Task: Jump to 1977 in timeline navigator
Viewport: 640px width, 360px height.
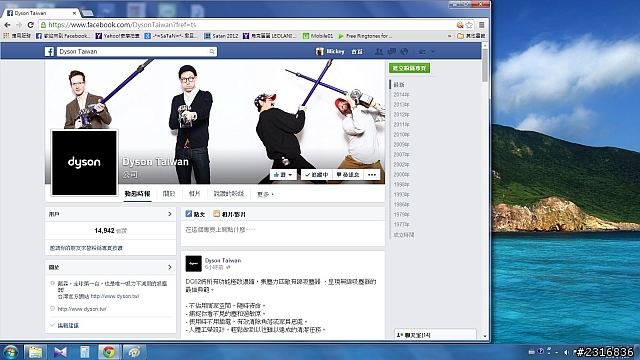Action: pos(401,224)
